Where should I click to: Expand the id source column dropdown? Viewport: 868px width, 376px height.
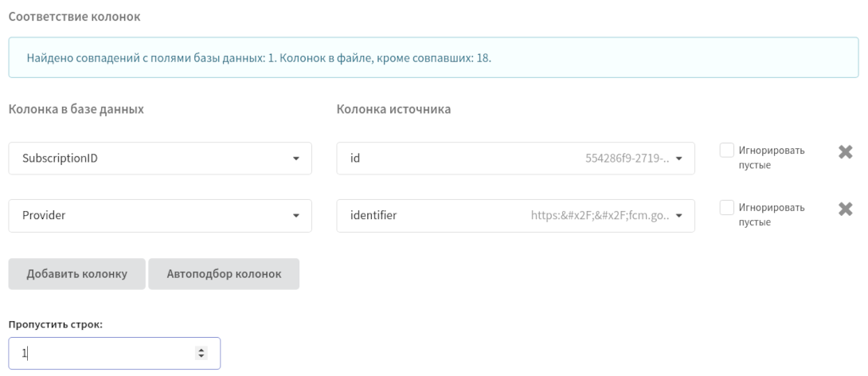[515, 159]
